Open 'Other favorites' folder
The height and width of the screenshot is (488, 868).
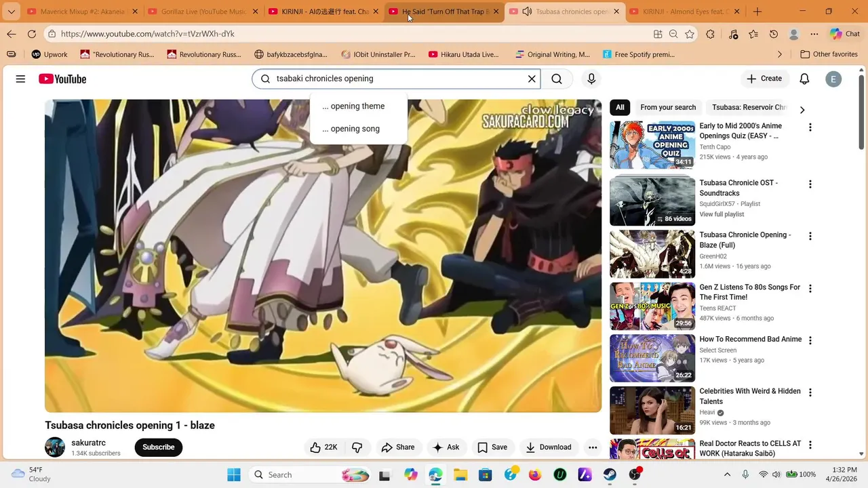pyautogui.click(x=829, y=54)
